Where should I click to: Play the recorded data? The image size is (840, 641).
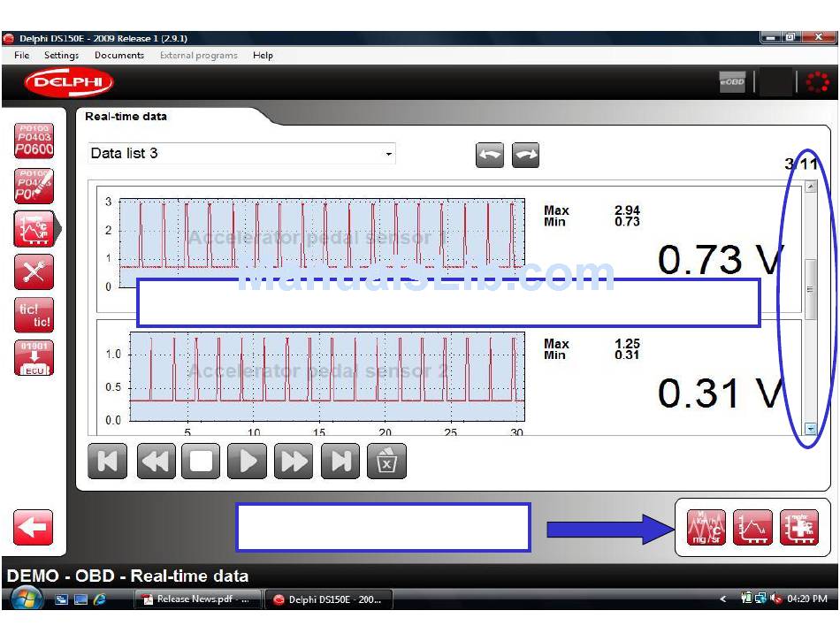click(x=247, y=461)
